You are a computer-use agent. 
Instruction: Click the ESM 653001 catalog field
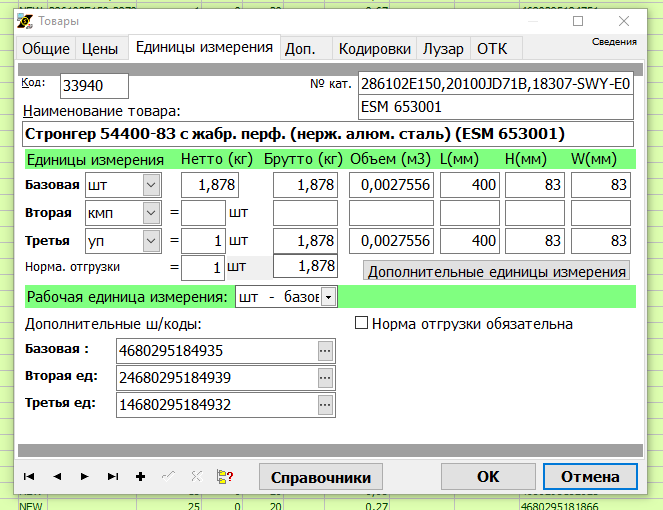[x=496, y=107]
